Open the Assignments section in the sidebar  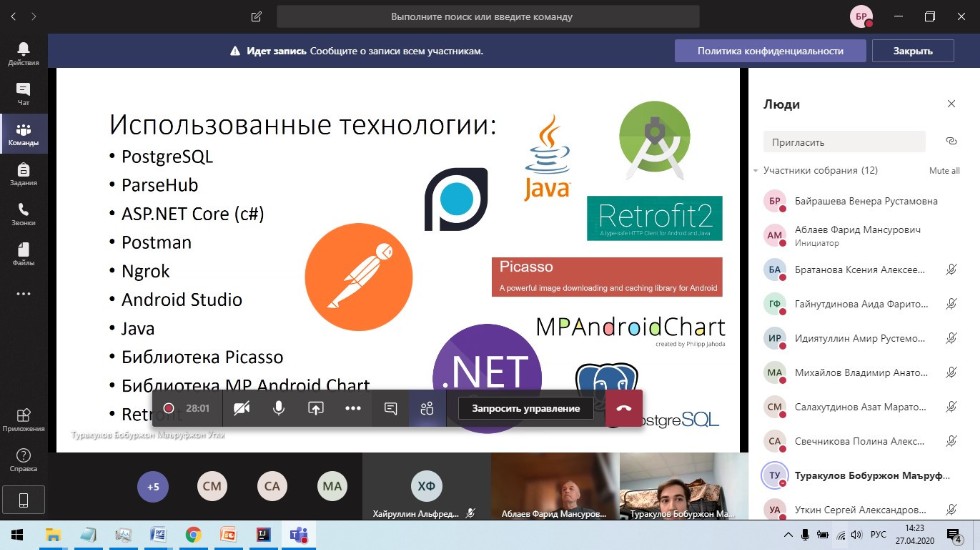click(x=23, y=174)
